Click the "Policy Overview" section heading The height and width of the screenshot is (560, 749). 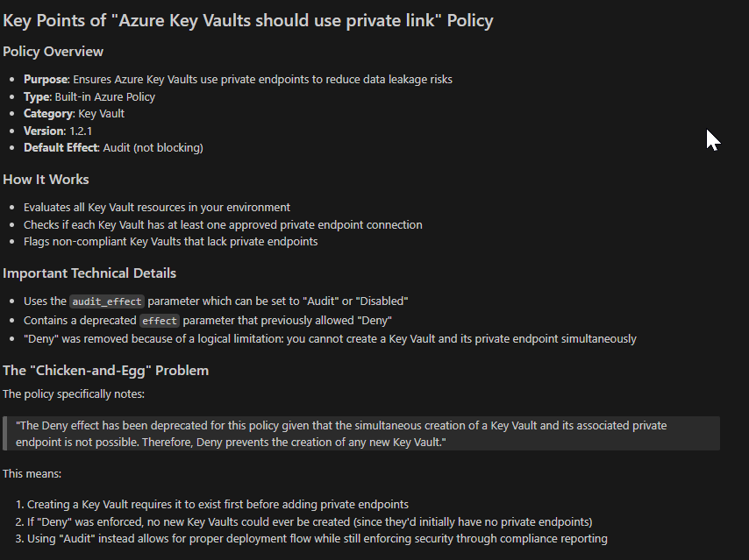53,52
